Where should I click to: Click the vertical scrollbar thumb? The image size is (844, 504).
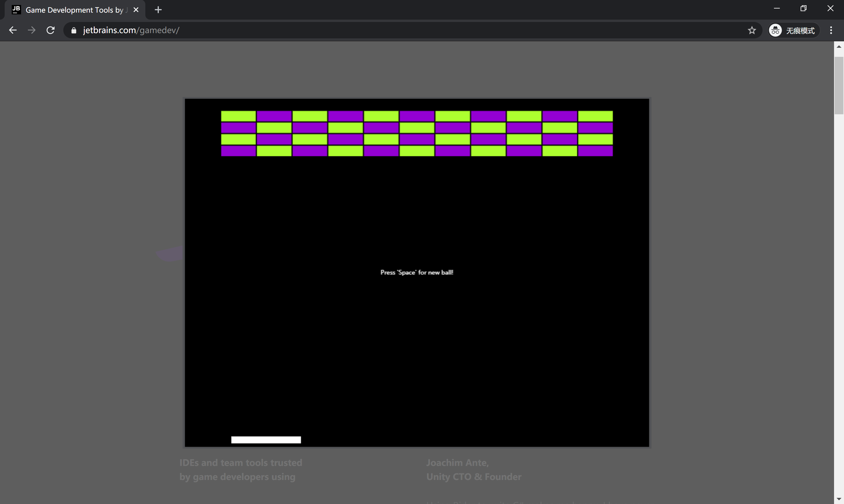838,85
